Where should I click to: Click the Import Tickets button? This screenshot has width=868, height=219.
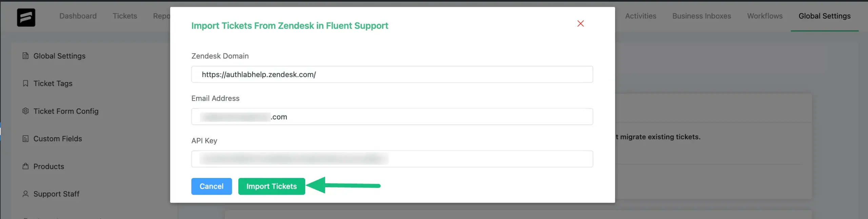coord(272,186)
